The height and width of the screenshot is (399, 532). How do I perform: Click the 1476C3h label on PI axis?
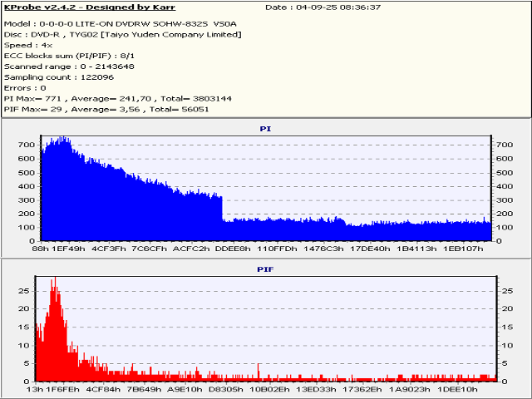tap(323, 249)
